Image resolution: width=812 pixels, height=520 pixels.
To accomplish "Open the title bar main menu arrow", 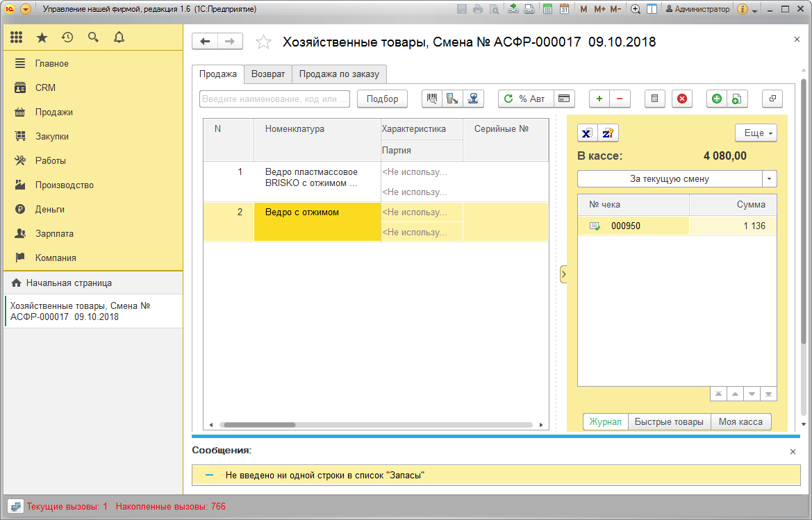I will (26, 9).
